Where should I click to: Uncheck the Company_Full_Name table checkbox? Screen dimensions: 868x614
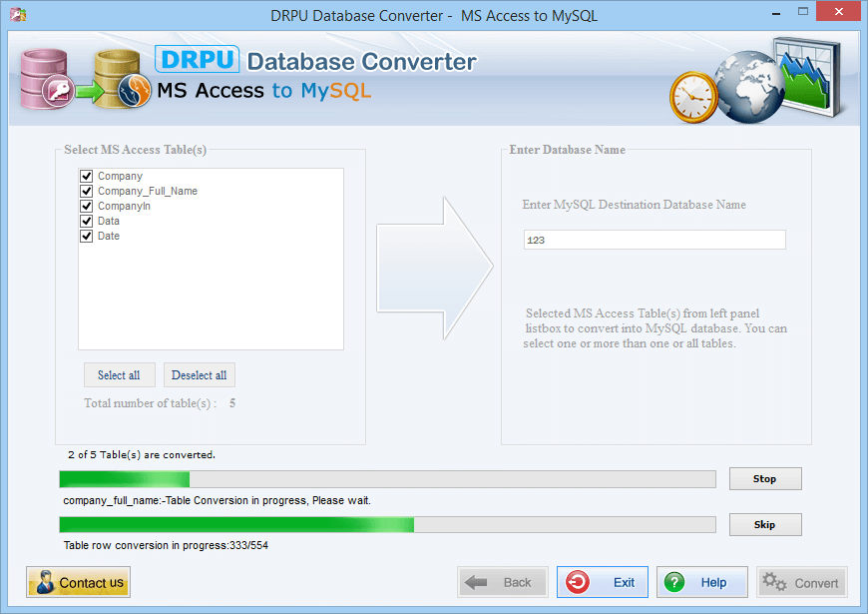point(87,191)
